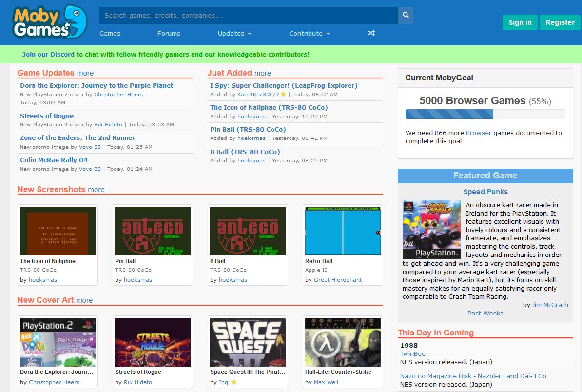View more Game Updates

tap(85, 73)
